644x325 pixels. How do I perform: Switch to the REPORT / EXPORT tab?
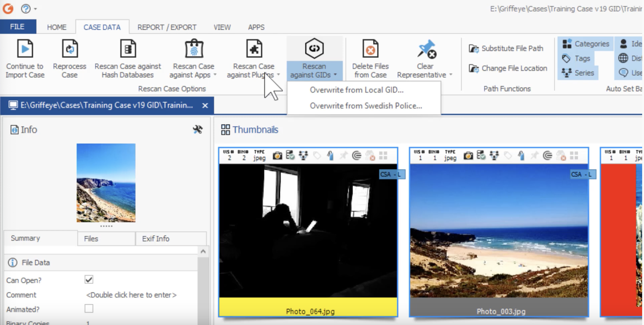(167, 27)
